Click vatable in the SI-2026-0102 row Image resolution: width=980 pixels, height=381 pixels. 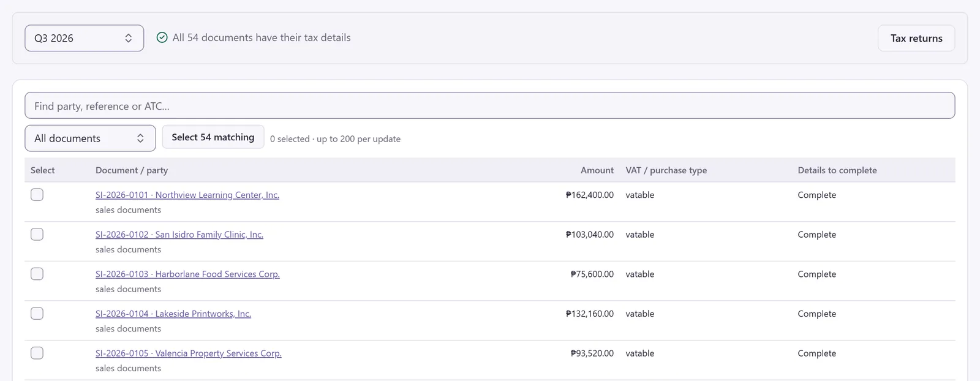pos(640,235)
